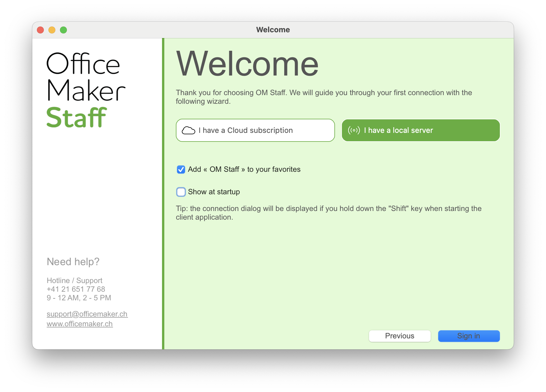Screen dimensions: 546x392
Task: Click the 'Thank you for choosing OM Staff' text
Action: 324,97
